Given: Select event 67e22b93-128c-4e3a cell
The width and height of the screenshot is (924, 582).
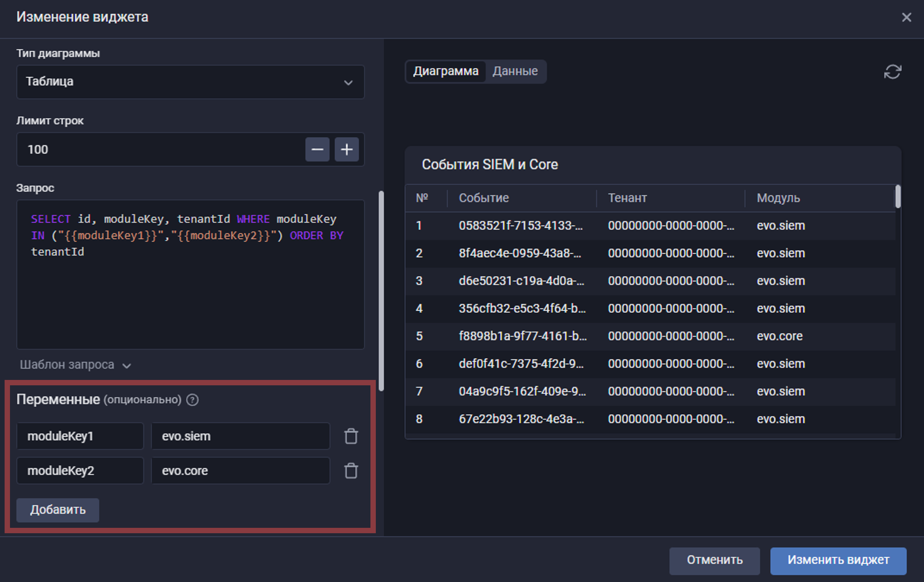Looking at the screenshot, I should pyautogui.click(x=522, y=420).
